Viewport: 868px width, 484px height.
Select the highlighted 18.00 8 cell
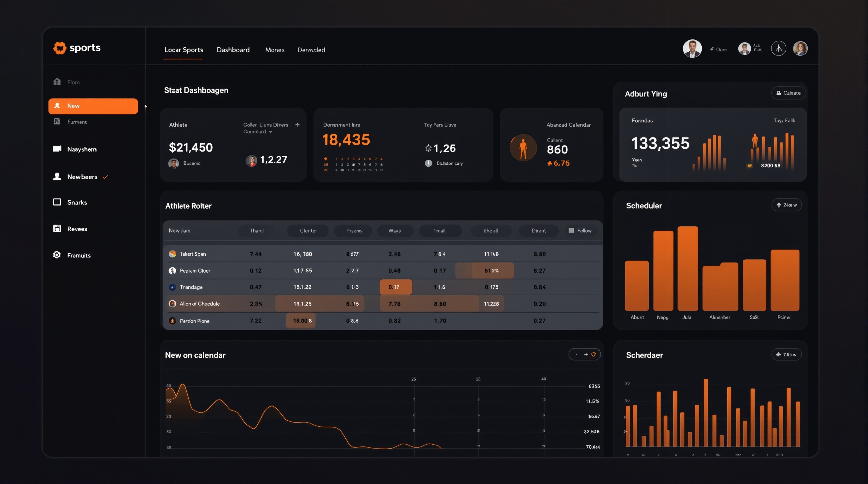[x=301, y=321]
